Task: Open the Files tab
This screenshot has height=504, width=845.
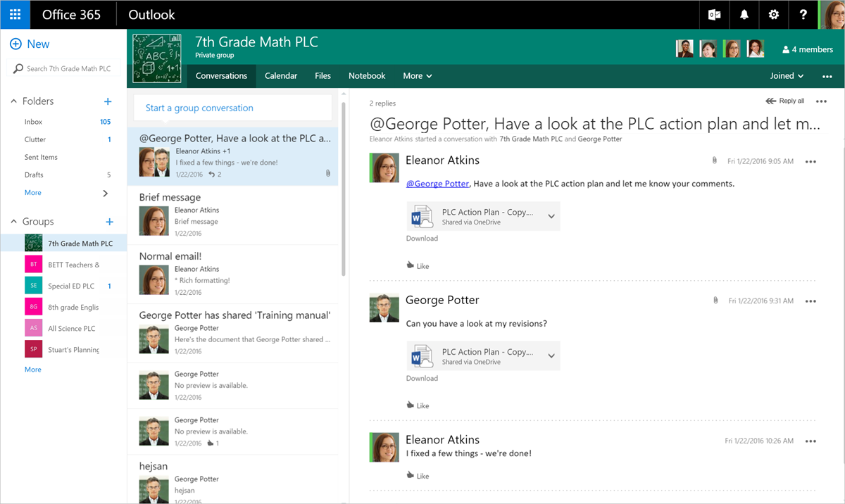Action: point(323,75)
